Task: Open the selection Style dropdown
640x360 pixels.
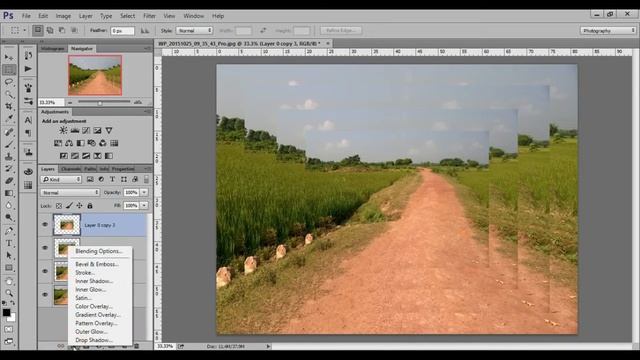Action: 194,31
